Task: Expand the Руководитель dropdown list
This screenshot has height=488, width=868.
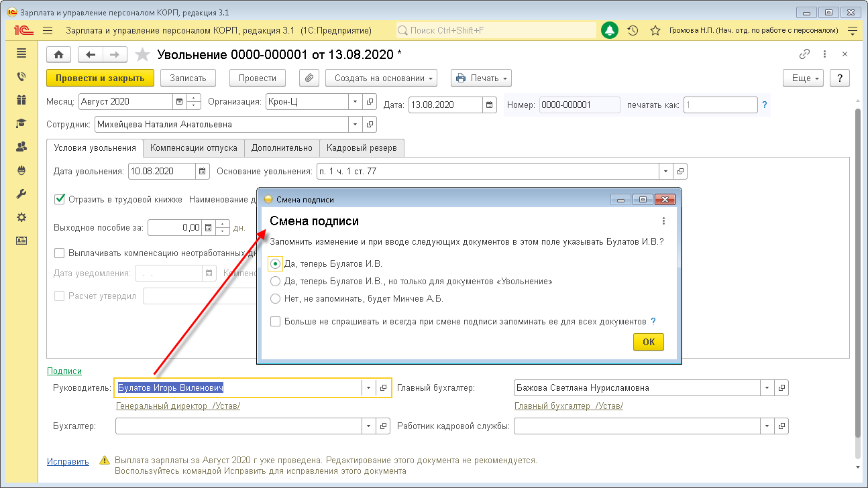Action: 369,387
